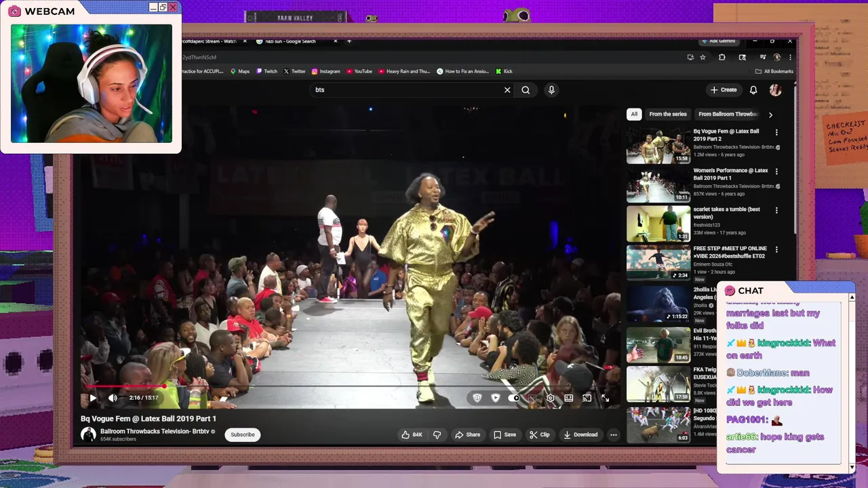Start voice search with microphone

[x=551, y=89]
